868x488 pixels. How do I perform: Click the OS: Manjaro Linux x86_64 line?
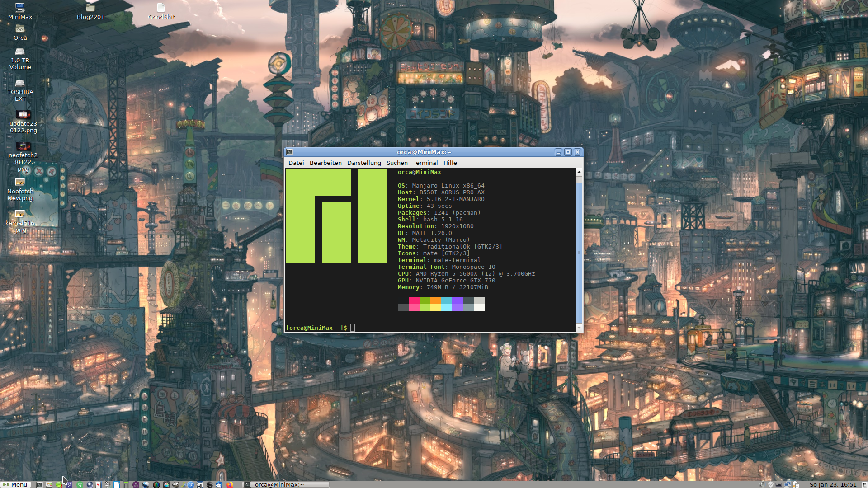tap(441, 186)
